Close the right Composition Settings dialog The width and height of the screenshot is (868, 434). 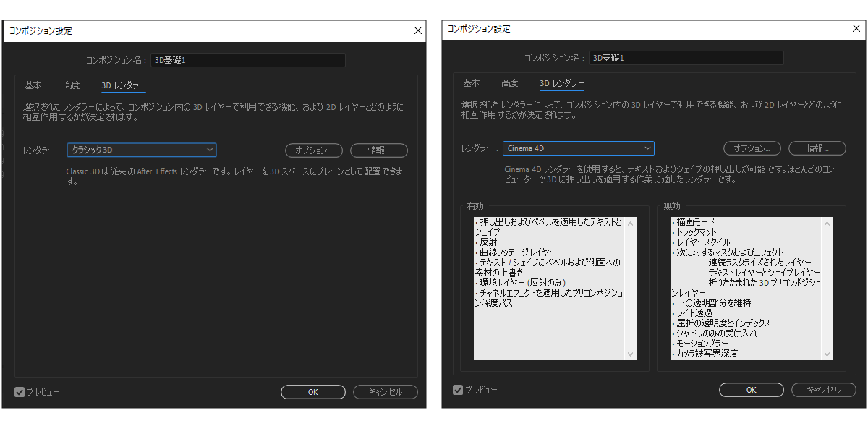coord(856,28)
